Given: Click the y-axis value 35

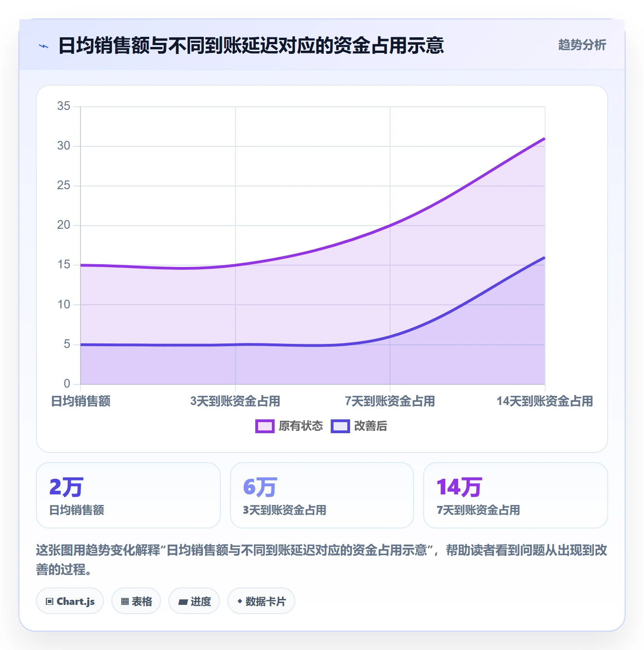Looking at the screenshot, I should point(63,106).
